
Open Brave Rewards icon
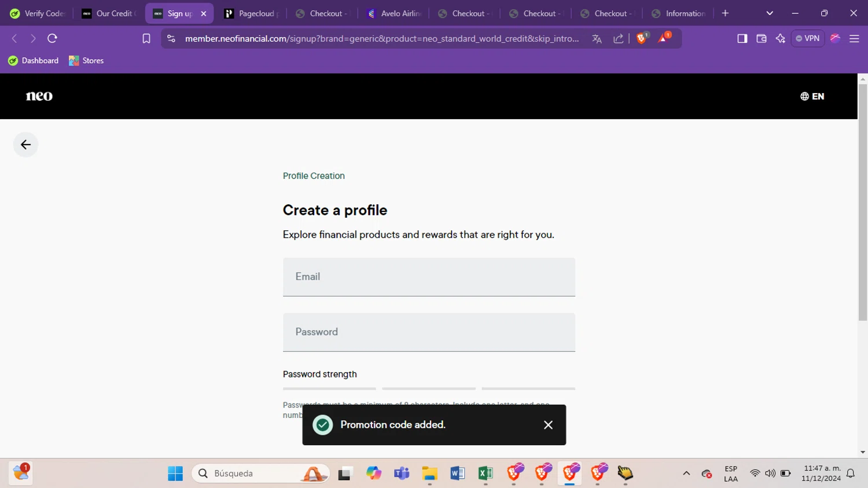point(664,38)
